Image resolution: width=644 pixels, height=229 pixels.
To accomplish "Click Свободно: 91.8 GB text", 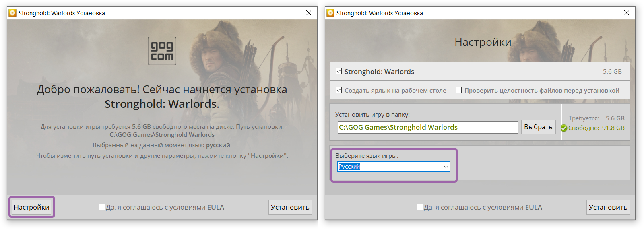I will tap(596, 128).
